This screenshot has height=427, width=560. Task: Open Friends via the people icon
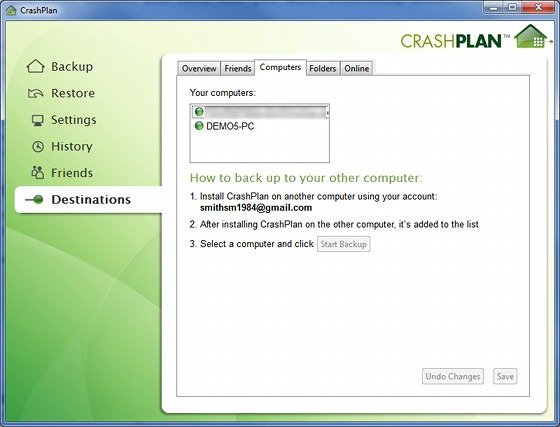click(x=38, y=172)
